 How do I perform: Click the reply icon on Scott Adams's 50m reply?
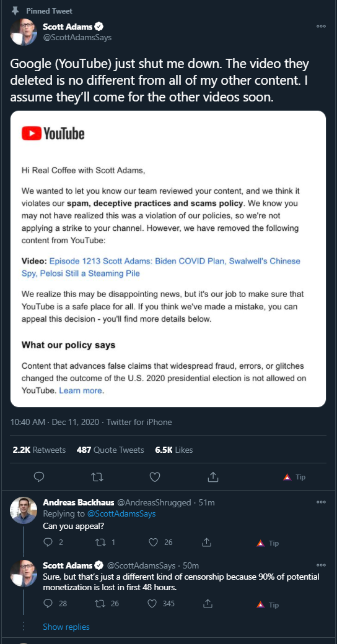coord(48,604)
